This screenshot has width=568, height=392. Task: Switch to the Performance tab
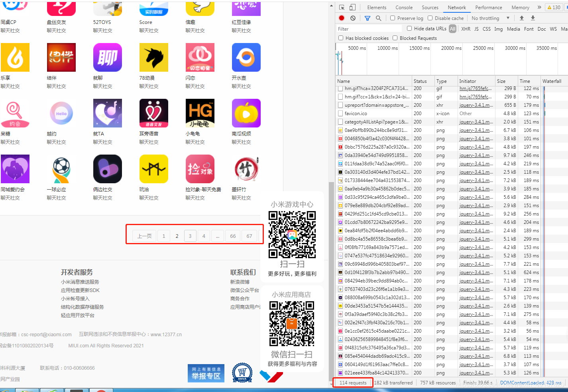coord(489,7)
